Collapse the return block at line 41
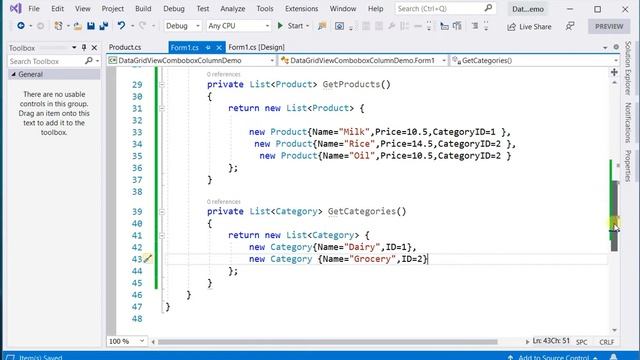This screenshot has width=640, height=360. pos(162,236)
